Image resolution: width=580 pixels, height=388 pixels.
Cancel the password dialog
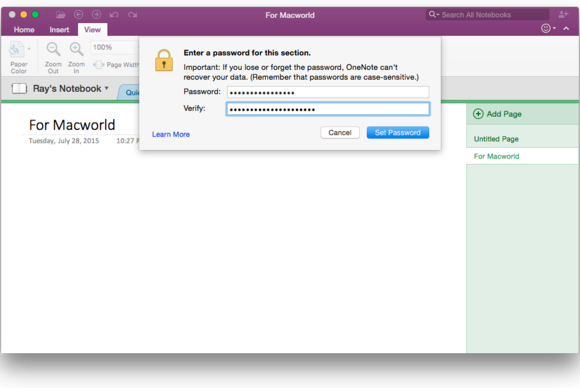[x=340, y=132]
